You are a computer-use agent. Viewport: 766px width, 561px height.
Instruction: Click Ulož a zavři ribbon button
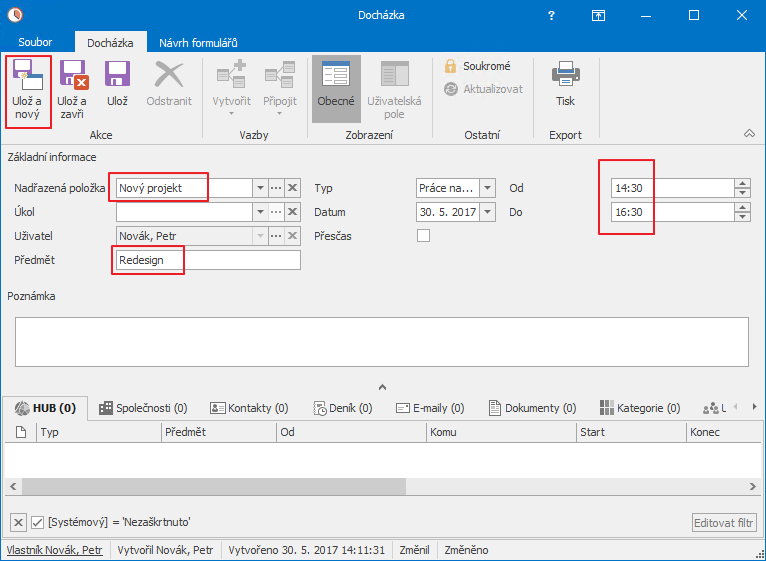72,90
